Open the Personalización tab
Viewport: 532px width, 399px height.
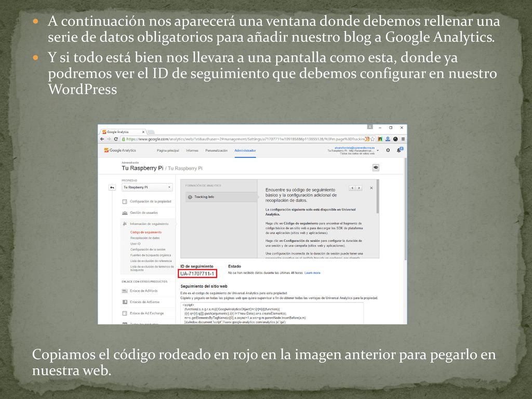pos(216,151)
